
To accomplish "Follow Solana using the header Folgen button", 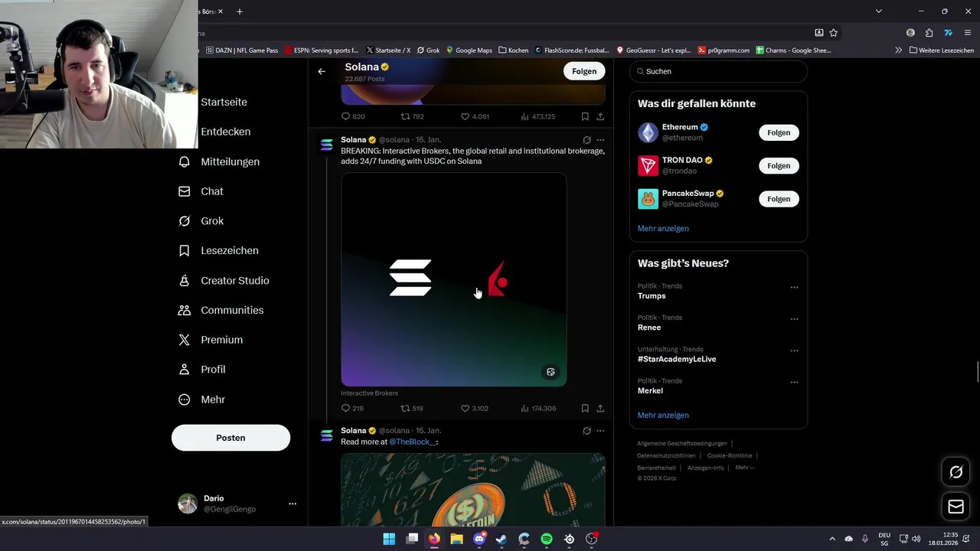I will (x=584, y=71).
